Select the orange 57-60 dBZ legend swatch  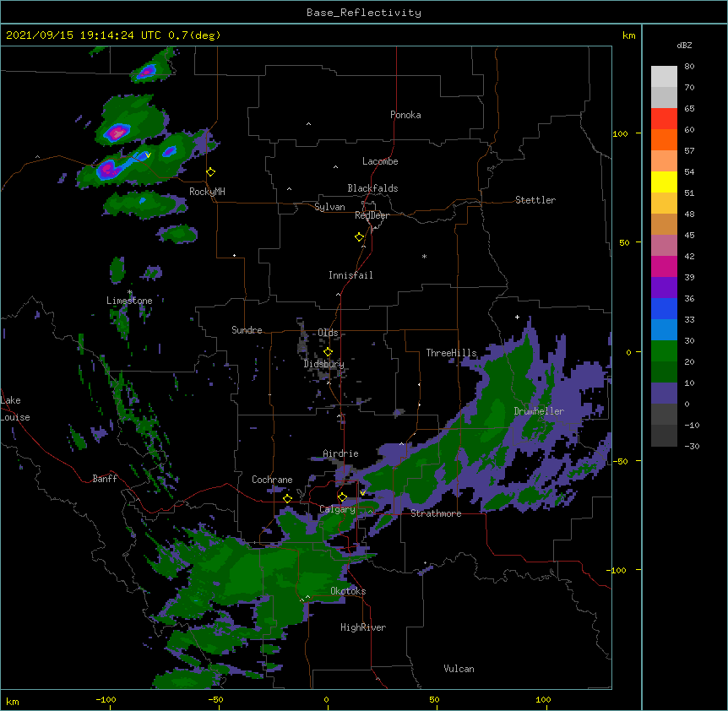pyautogui.click(x=664, y=139)
